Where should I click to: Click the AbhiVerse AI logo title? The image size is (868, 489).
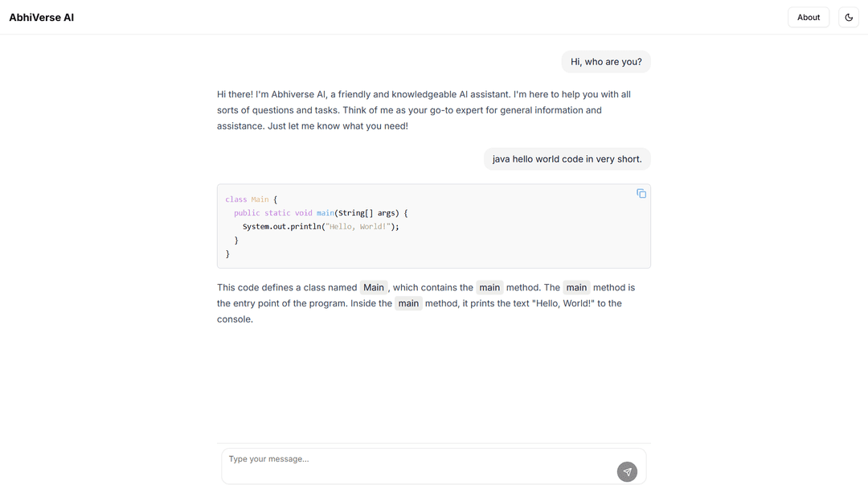point(42,17)
